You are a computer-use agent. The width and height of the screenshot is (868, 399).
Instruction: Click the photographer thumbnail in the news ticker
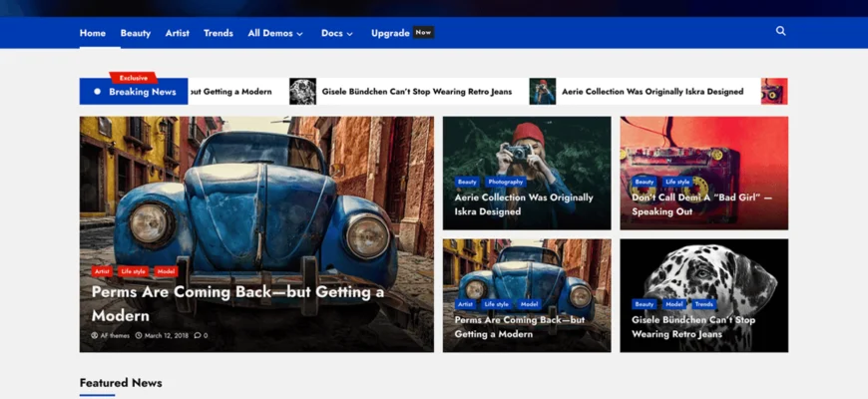[x=542, y=92]
